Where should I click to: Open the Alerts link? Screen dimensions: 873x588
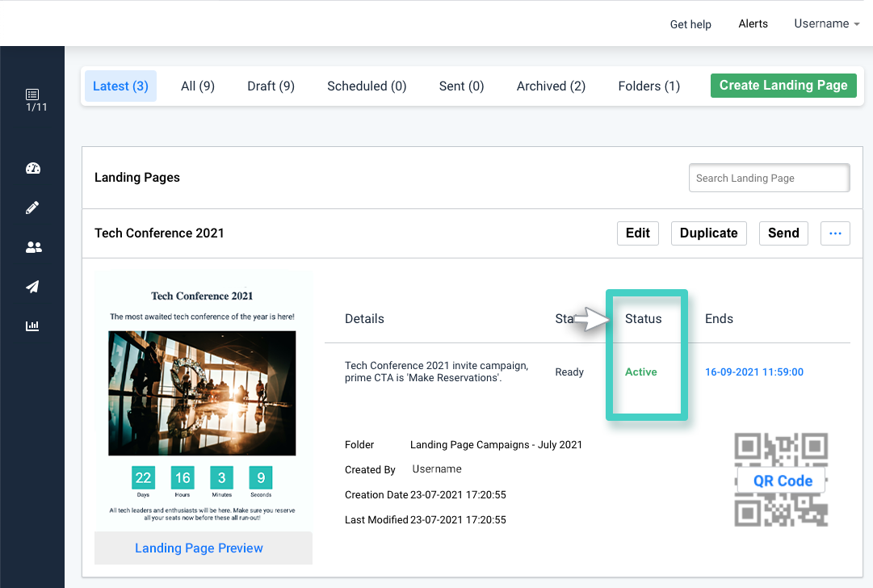pyautogui.click(x=753, y=23)
